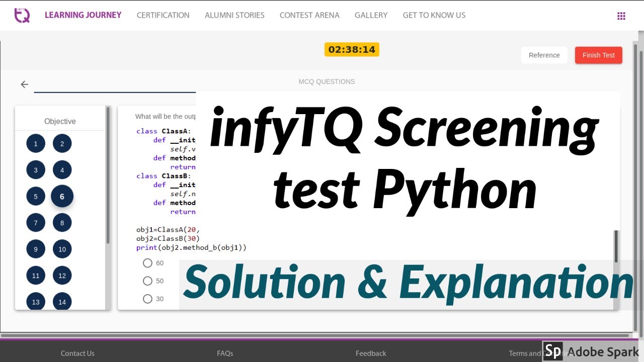Click the class ClassB: code line

click(164, 176)
